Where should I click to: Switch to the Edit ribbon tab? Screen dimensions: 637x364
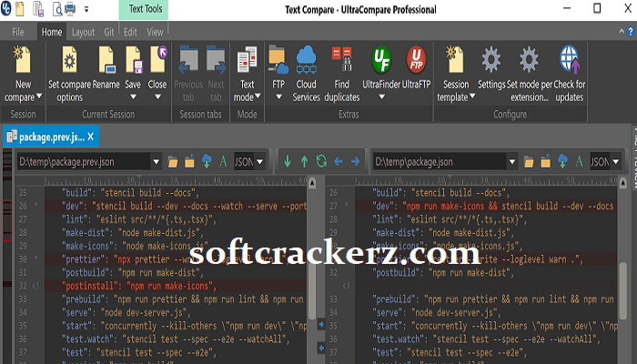click(130, 32)
